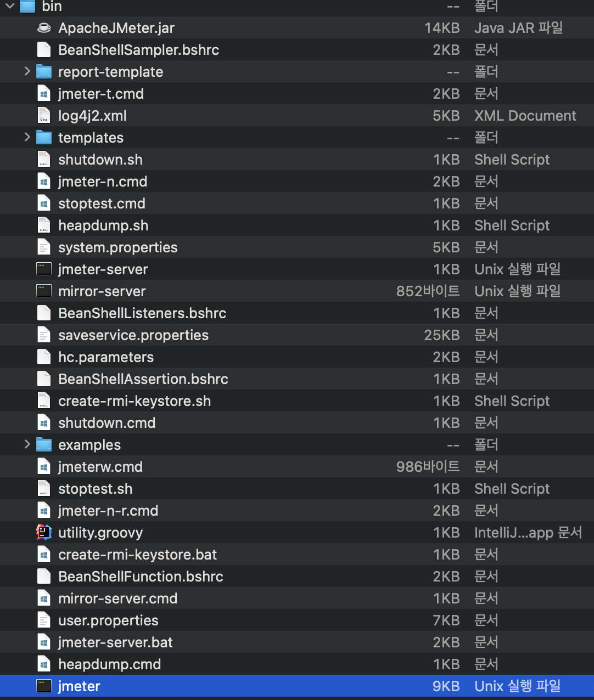Select the mirror-server file name
The height and width of the screenshot is (700, 594).
102,291
